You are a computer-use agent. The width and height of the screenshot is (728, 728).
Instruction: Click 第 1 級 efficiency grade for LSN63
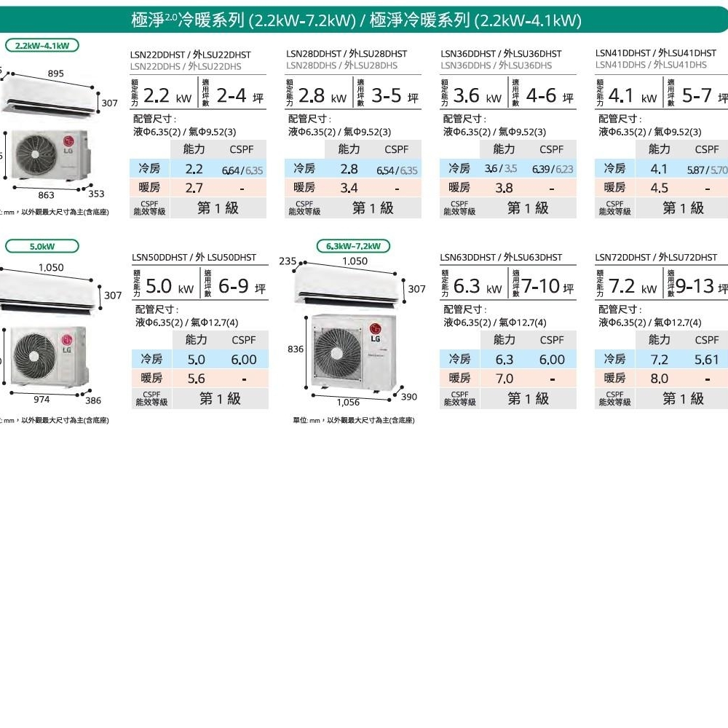point(529,398)
